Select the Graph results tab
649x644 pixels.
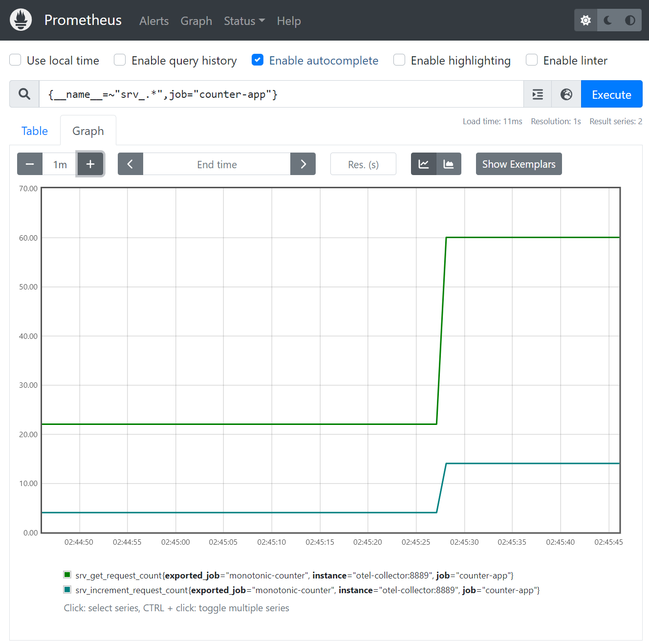coord(88,131)
